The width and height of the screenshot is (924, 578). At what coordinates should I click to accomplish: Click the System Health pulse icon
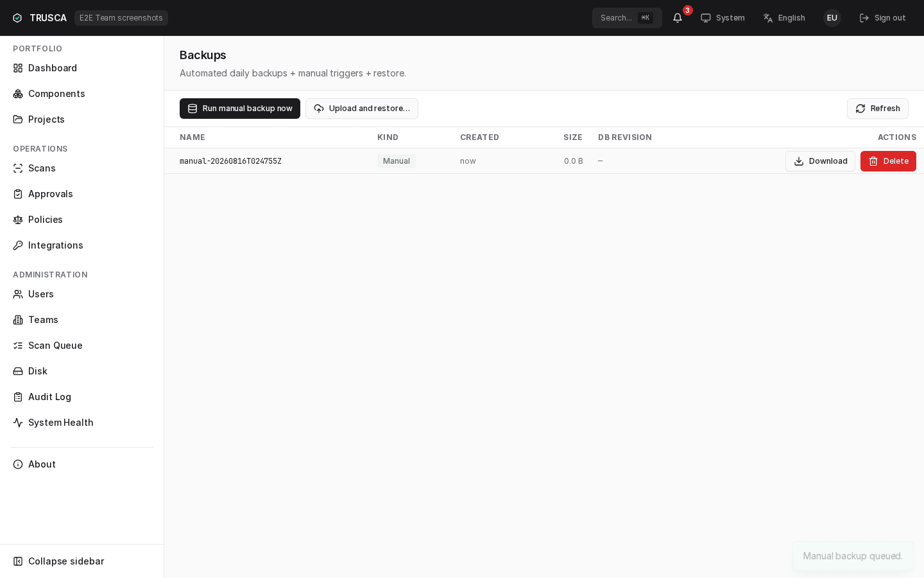(18, 423)
